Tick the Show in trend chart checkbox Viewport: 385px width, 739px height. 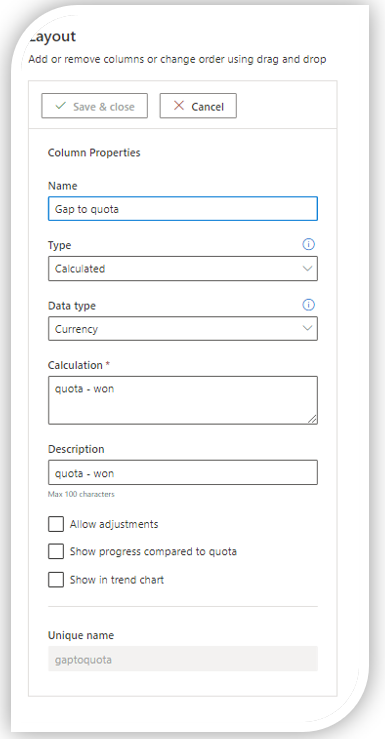pos(56,580)
